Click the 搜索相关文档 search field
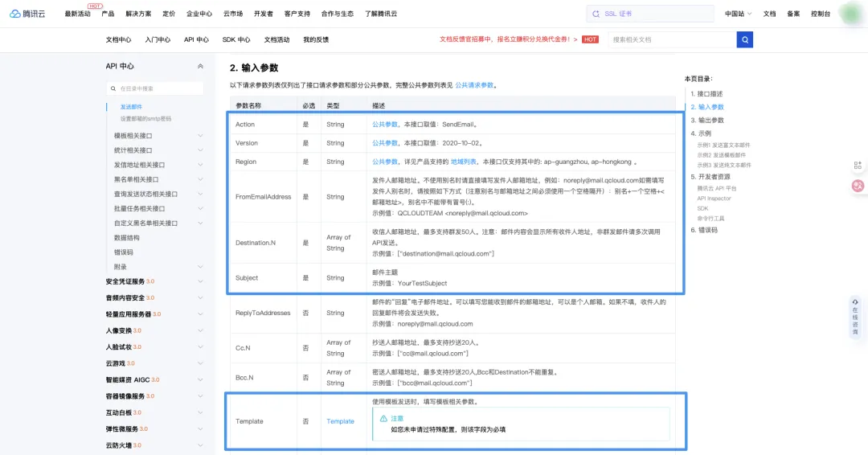This screenshot has height=455, width=868. (672, 40)
